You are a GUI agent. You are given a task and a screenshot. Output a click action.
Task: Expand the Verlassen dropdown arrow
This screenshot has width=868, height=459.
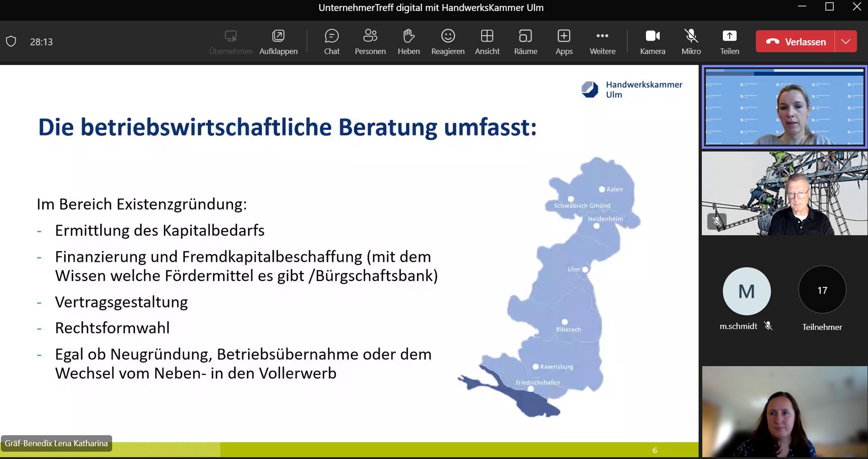[x=846, y=42]
